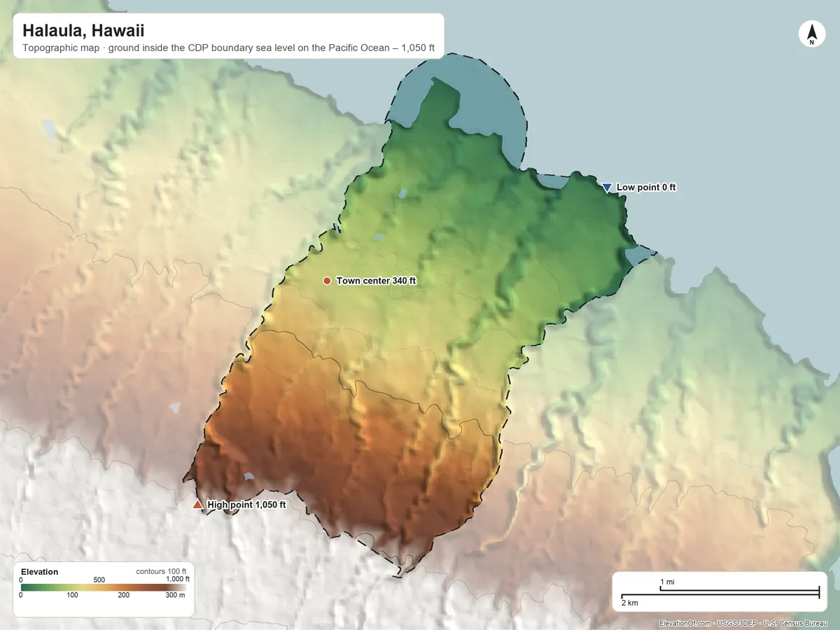Click the orange high point triangle marker
840x630 pixels.
point(198,504)
